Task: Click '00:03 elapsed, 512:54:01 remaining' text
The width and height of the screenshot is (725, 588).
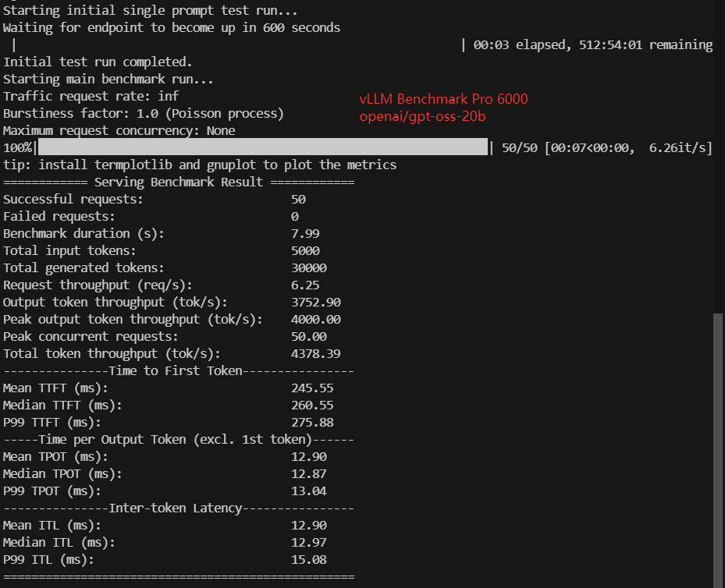Action: click(593, 44)
